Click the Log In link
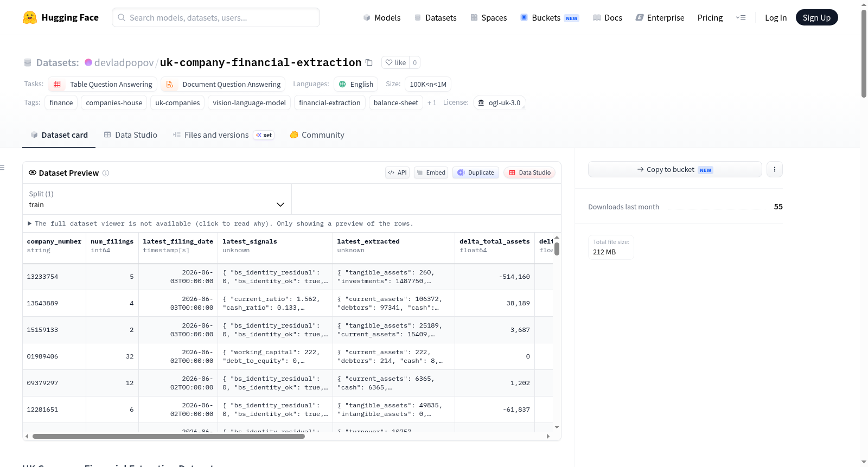The image size is (868, 467). (776, 18)
